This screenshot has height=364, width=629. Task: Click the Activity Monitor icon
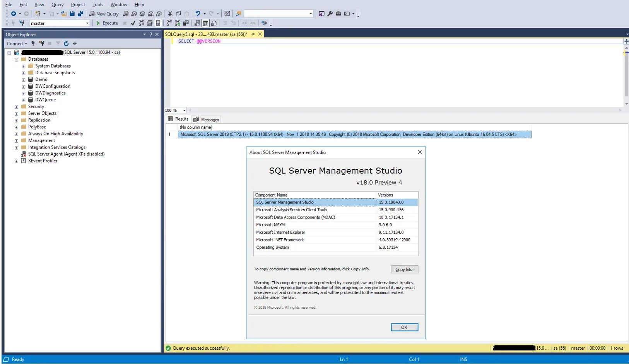[75, 43]
